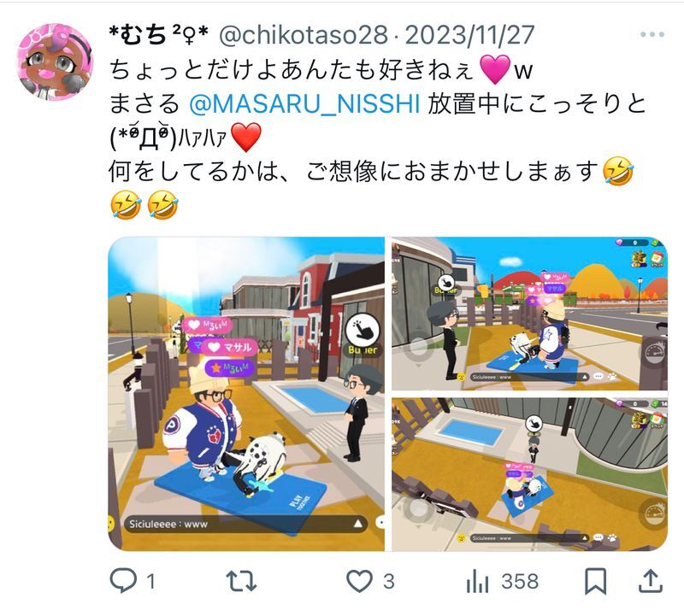Viewport: 684px width, 616px height.
Task: Open the @MASARU_NISSHI mention link
Action: pyautogui.click(x=304, y=103)
